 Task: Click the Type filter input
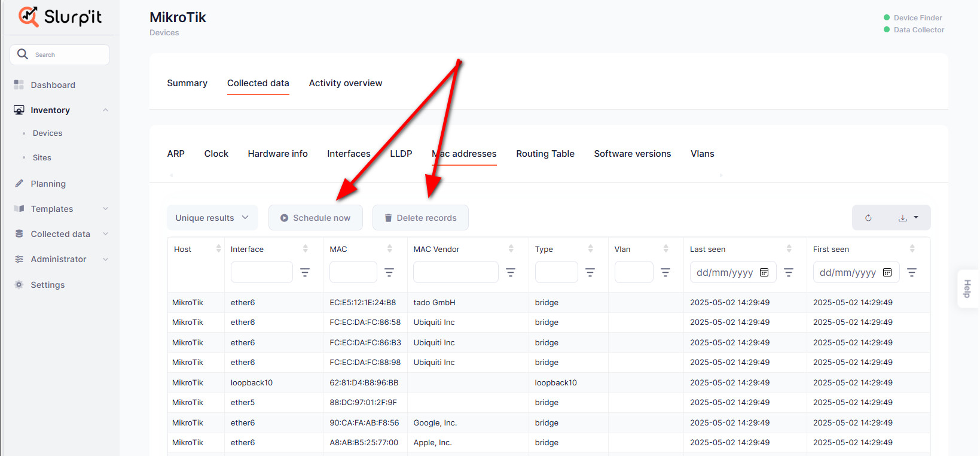click(x=557, y=272)
